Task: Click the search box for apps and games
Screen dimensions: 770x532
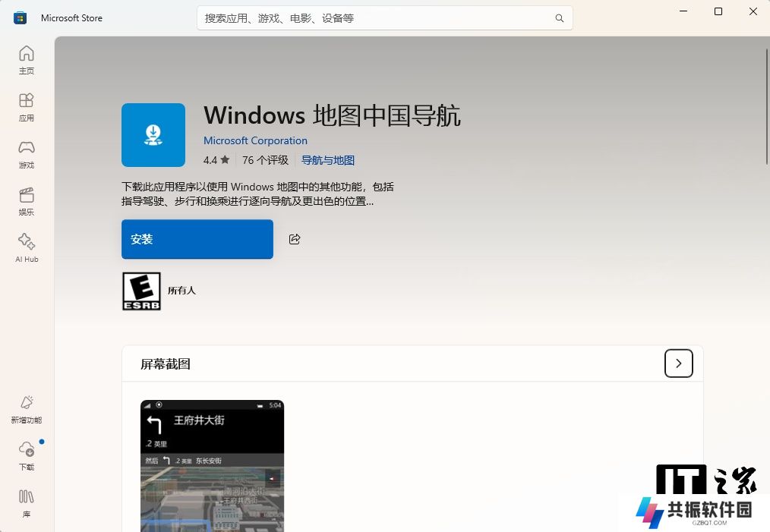Action: coord(385,18)
